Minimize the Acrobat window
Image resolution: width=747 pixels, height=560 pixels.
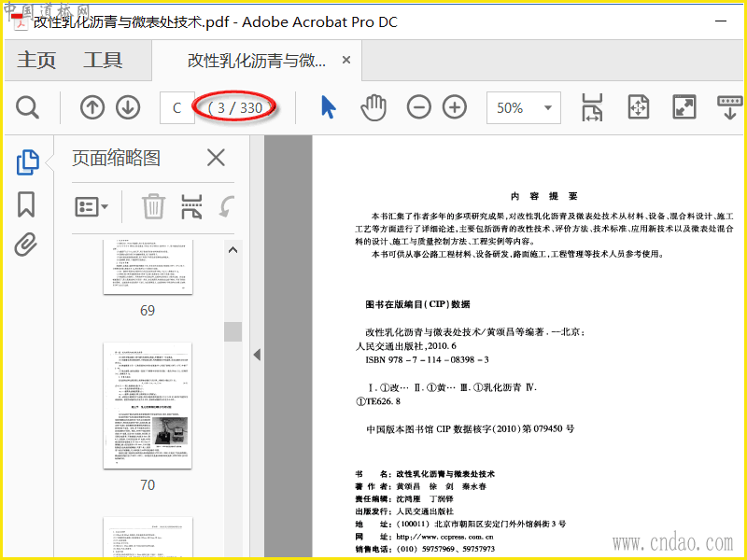721,21
